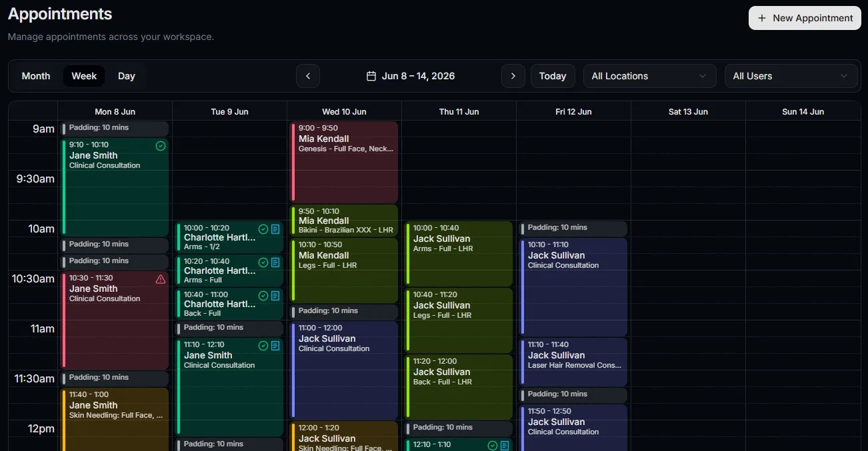
Task: Open Jack Sullivan Laser Hair Removal consultation
Action: pyautogui.click(x=573, y=362)
